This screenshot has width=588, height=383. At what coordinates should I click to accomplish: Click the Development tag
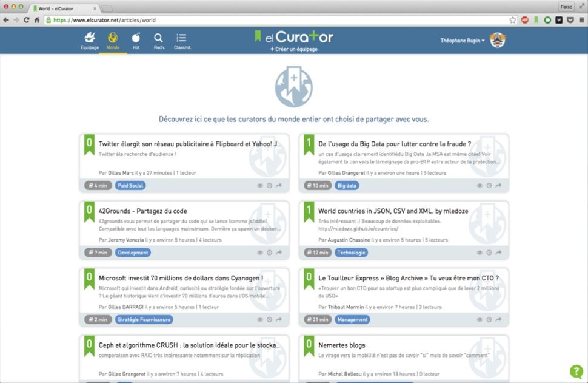[x=133, y=253]
